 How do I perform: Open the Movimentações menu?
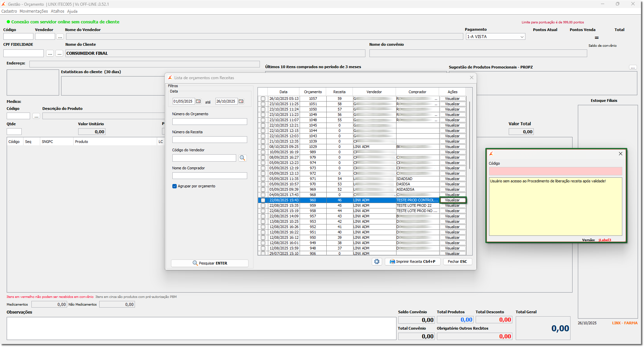pos(34,11)
